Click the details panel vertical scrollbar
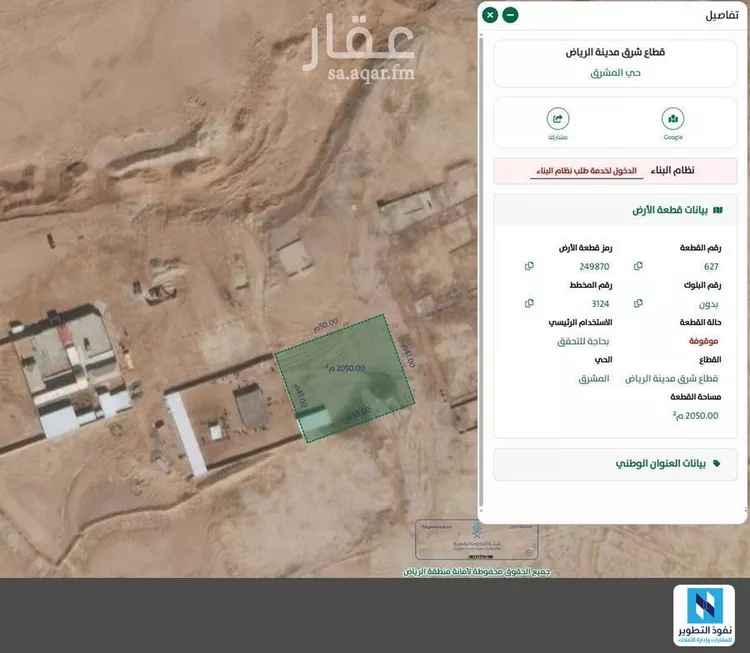Image resolution: width=750 pixels, height=653 pixels. (x=481, y=272)
